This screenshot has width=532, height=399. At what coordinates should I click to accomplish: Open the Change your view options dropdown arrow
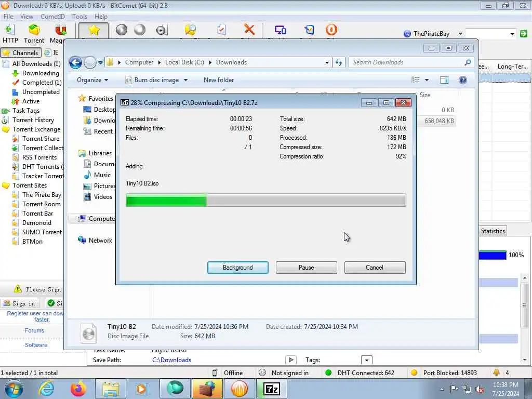point(427,80)
